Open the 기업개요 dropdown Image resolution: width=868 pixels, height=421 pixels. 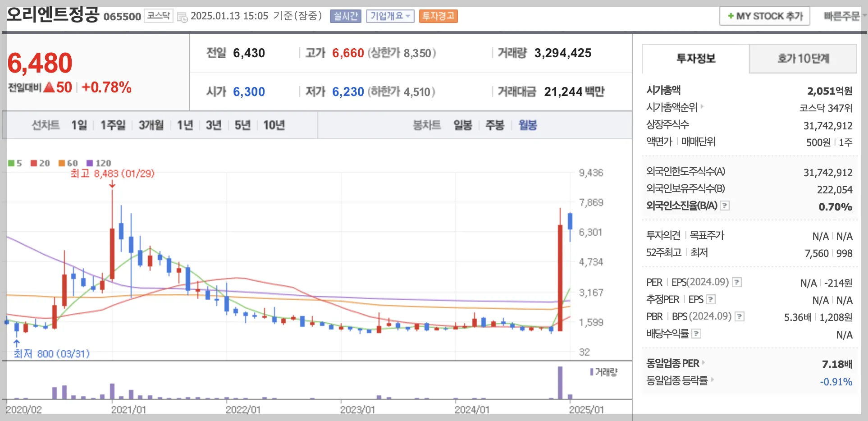(x=390, y=16)
